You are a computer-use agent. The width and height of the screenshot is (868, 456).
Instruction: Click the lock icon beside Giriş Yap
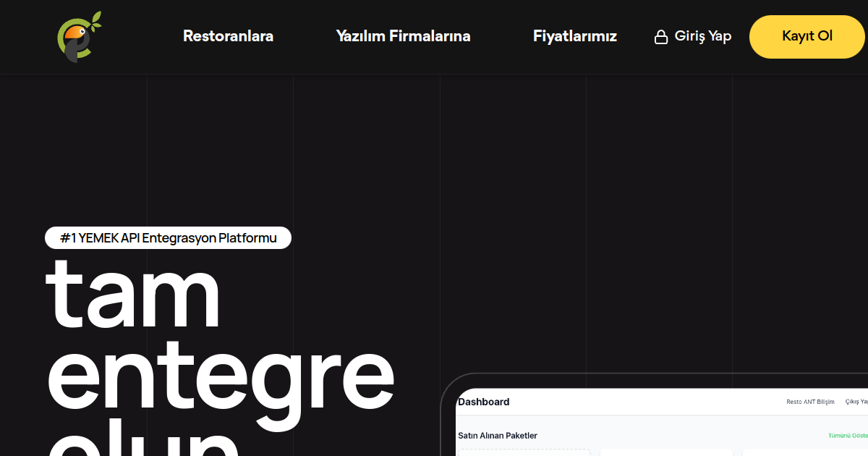tap(661, 37)
